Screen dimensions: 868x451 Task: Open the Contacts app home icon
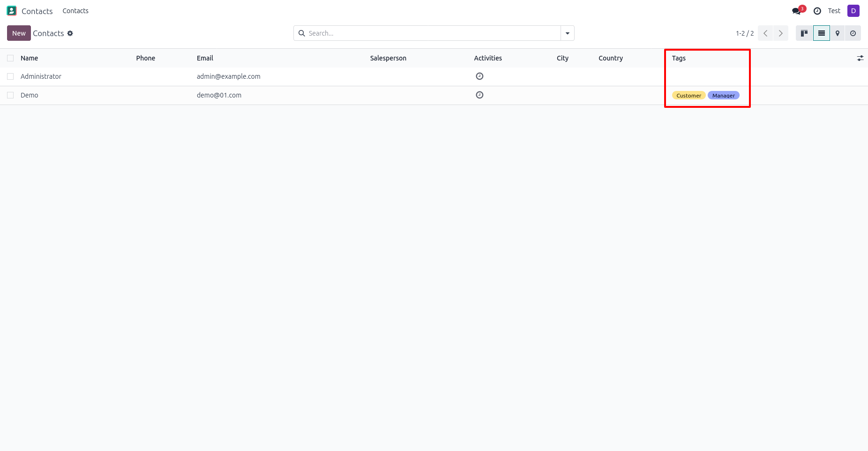(x=12, y=11)
